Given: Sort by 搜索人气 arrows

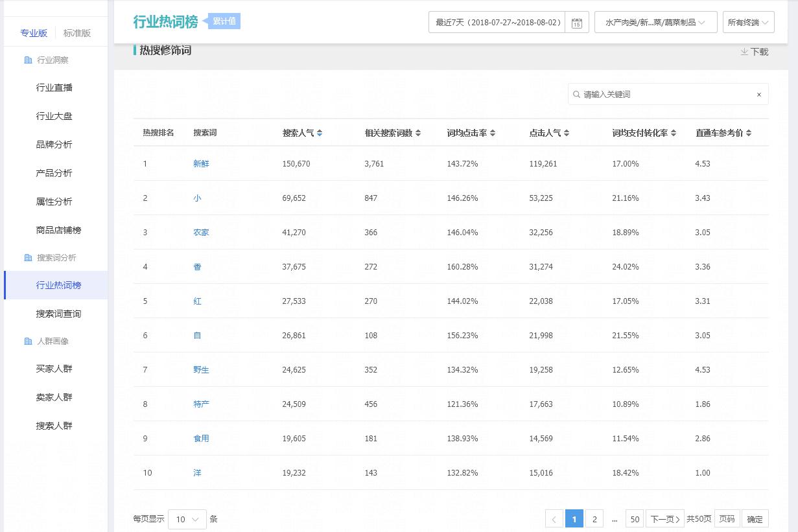Looking at the screenshot, I should pos(320,133).
